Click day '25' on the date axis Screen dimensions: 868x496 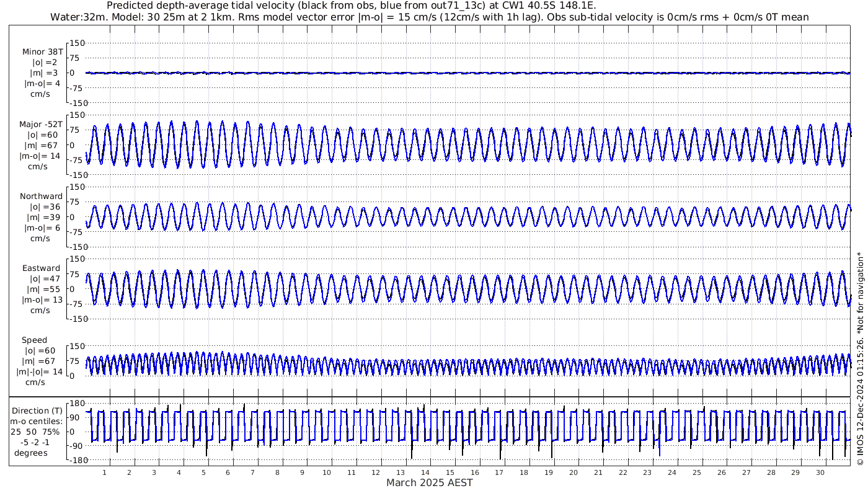(x=697, y=472)
